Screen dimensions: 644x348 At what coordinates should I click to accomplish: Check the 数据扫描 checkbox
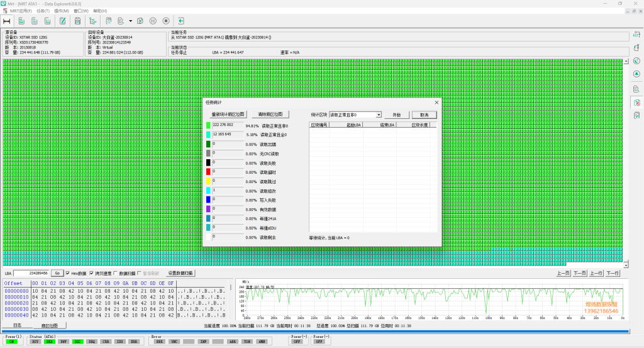click(x=116, y=273)
